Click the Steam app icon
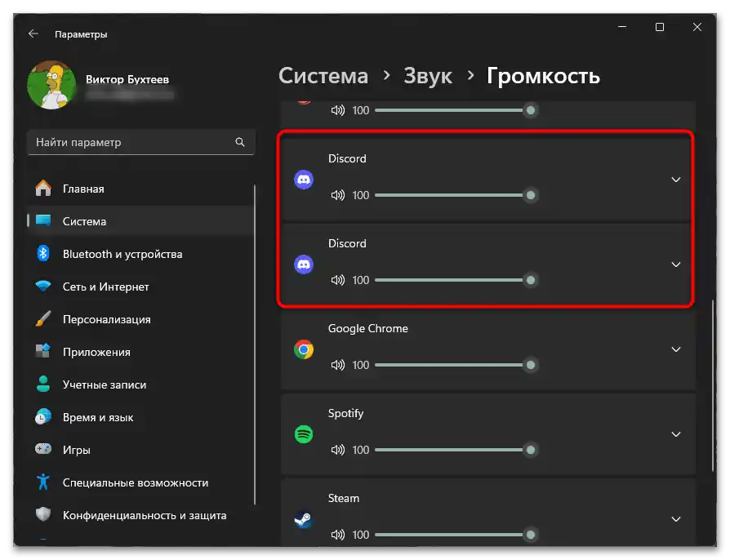Viewport: 730px width, 560px height. tap(304, 519)
